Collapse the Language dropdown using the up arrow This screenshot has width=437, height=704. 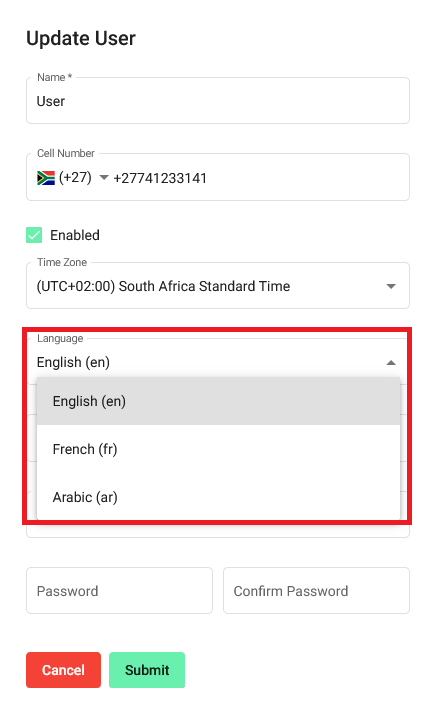391,363
